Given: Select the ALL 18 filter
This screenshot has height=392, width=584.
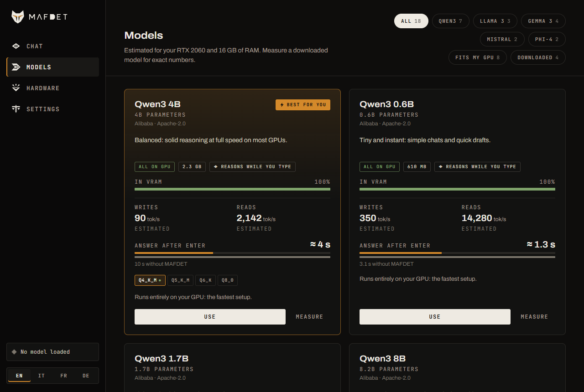Looking at the screenshot, I should 411,21.
